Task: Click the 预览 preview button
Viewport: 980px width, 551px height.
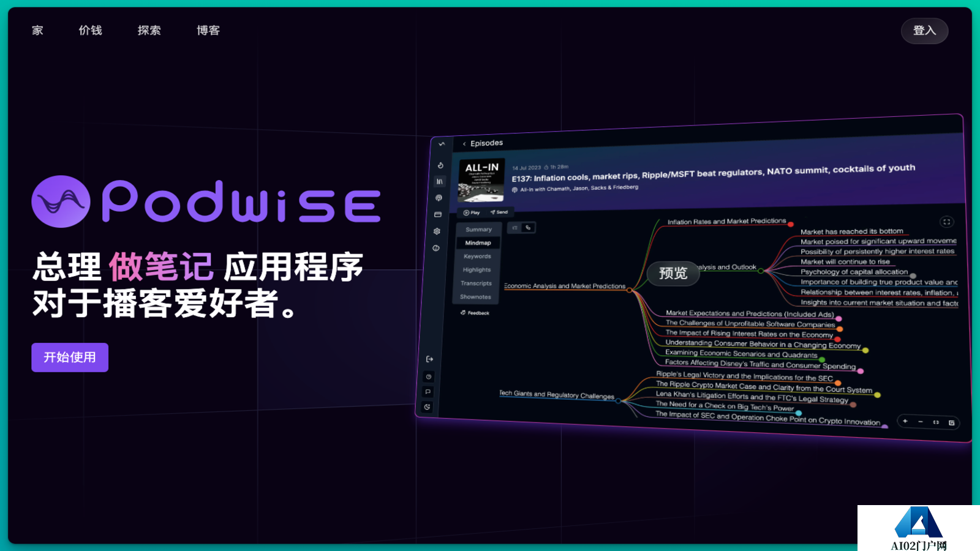Action: 673,273
